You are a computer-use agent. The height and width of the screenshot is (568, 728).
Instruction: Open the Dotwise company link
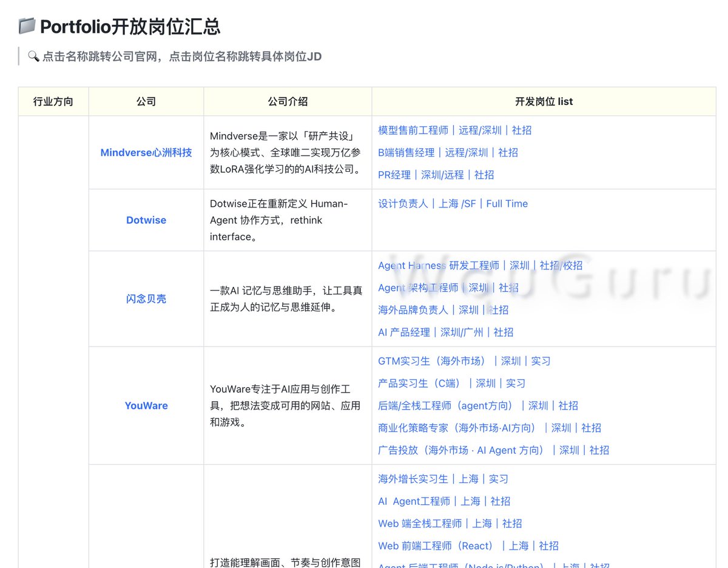click(146, 220)
